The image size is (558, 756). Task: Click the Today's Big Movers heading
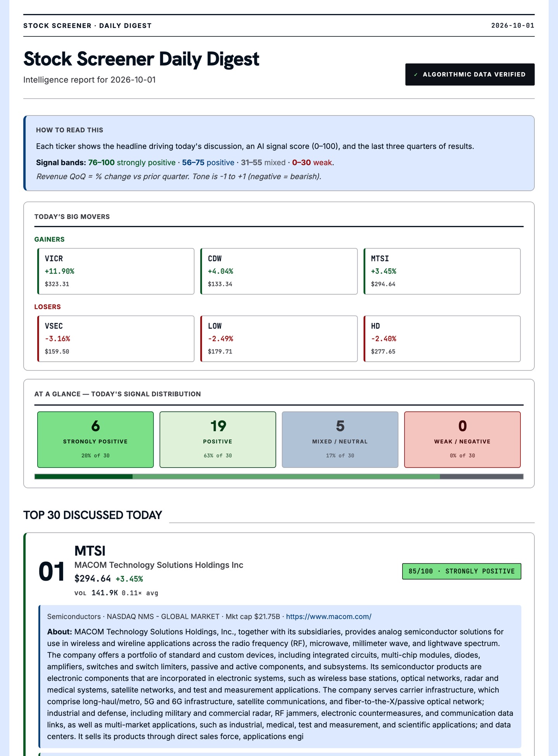click(72, 217)
